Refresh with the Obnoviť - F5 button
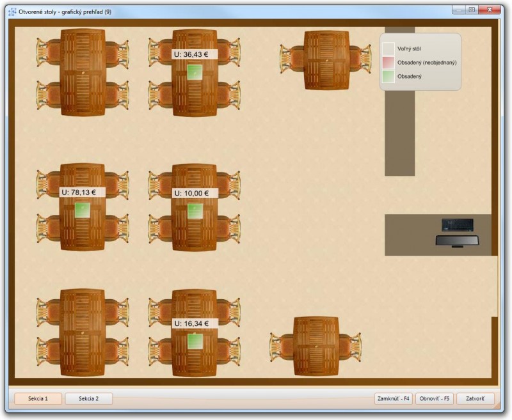This screenshot has height=420, width=512. [434, 398]
